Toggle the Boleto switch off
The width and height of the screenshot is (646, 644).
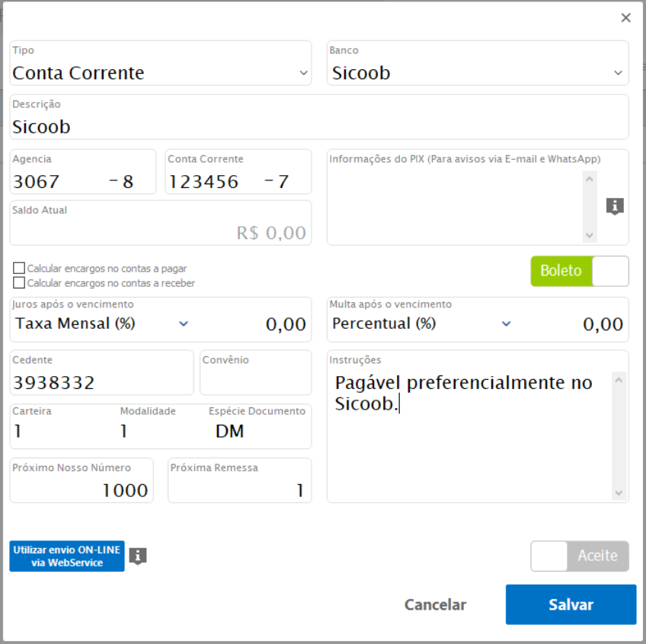tap(580, 271)
